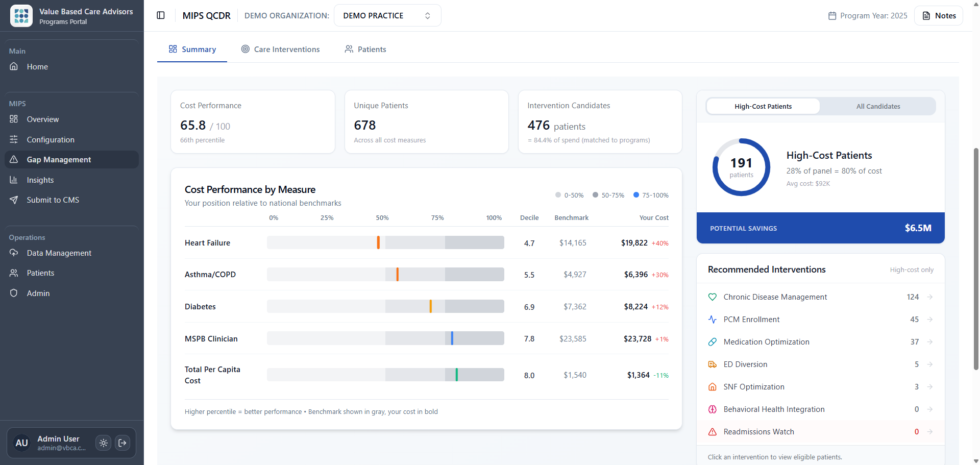The image size is (980, 465).
Task: Click the Submit to CMS paper plane icon
Action: [x=14, y=200]
